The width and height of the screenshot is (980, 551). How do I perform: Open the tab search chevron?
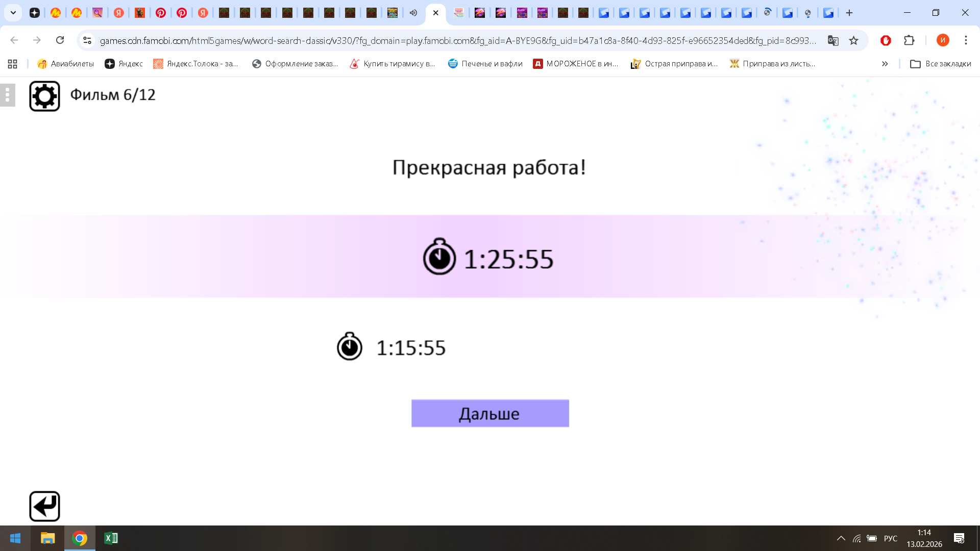(13, 13)
